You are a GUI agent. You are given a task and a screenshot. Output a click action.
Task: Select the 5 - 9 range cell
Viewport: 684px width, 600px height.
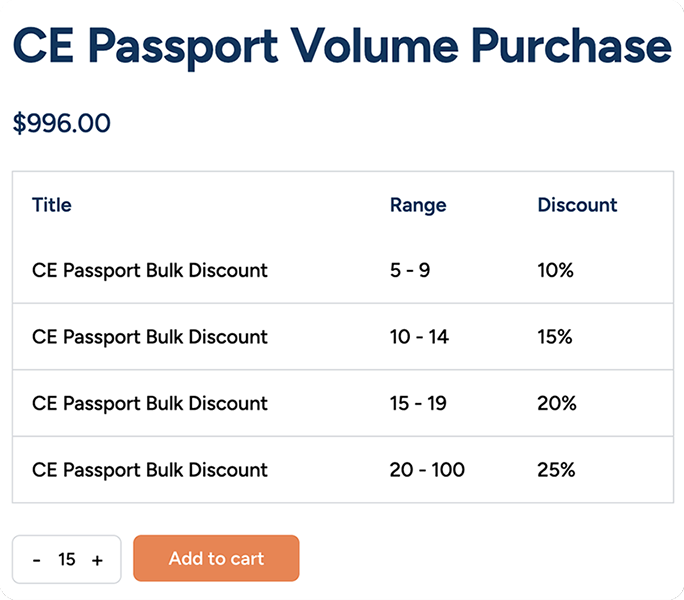pyautogui.click(x=410, y=270)
